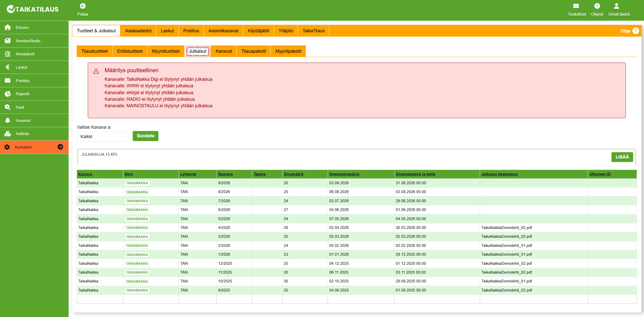Open Tiedotteet envelope icon
Screen dimensions: 644x317
tap(576, 6)
